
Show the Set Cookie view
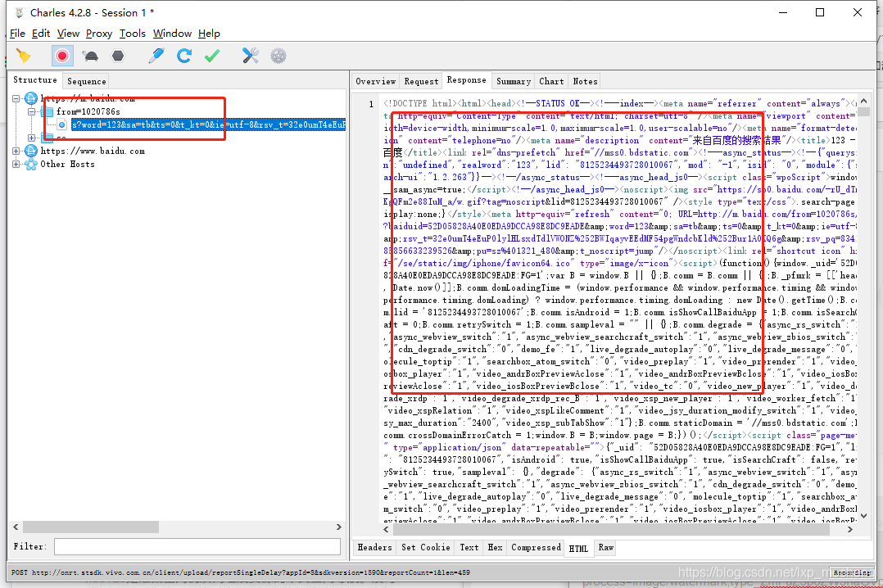pyautogui.click(x=426, y=547)
